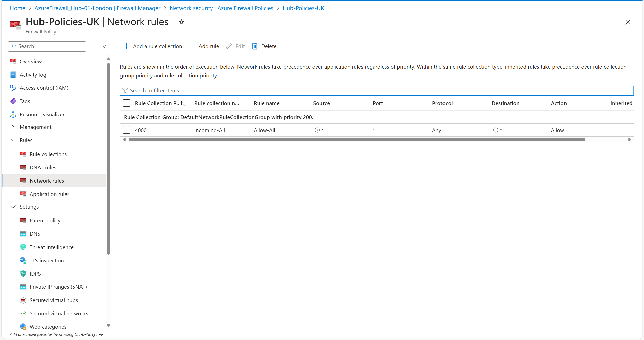Open Network rules menu item

coord(54,181)
